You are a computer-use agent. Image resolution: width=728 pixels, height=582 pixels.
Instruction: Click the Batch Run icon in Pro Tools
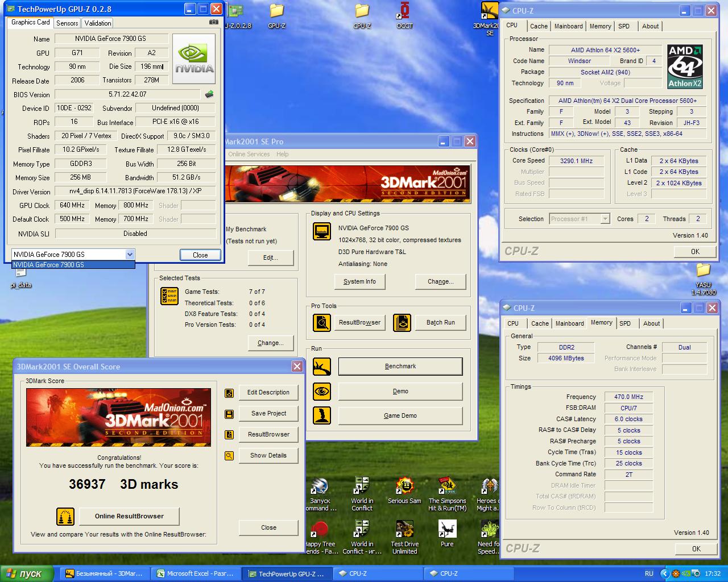[402, 323]
